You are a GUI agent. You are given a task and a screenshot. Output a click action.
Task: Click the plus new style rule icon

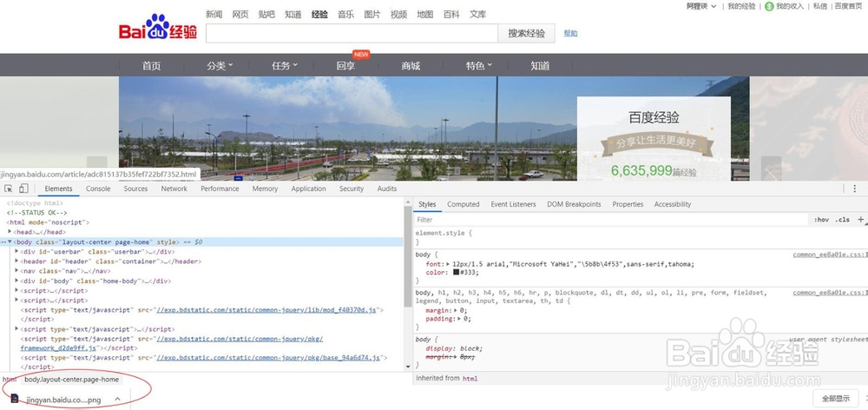tap(861, 220)
